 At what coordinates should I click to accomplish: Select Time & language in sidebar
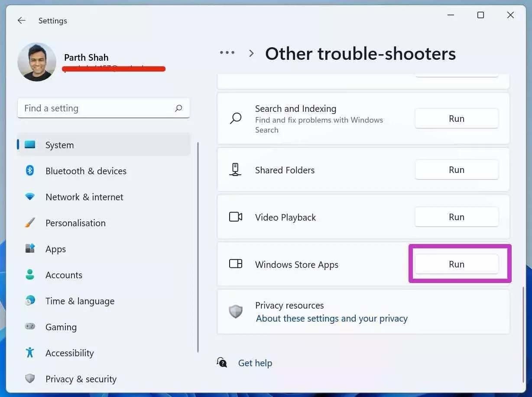click(x=104, y=301)
